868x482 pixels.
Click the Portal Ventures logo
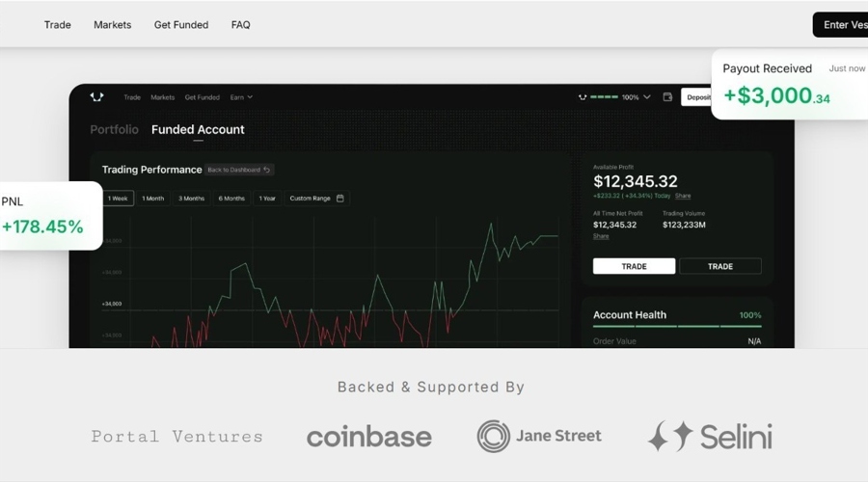177,437
